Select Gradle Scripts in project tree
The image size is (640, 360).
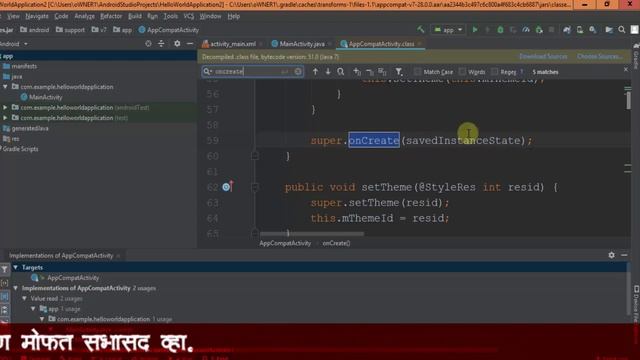pos(19,149)
